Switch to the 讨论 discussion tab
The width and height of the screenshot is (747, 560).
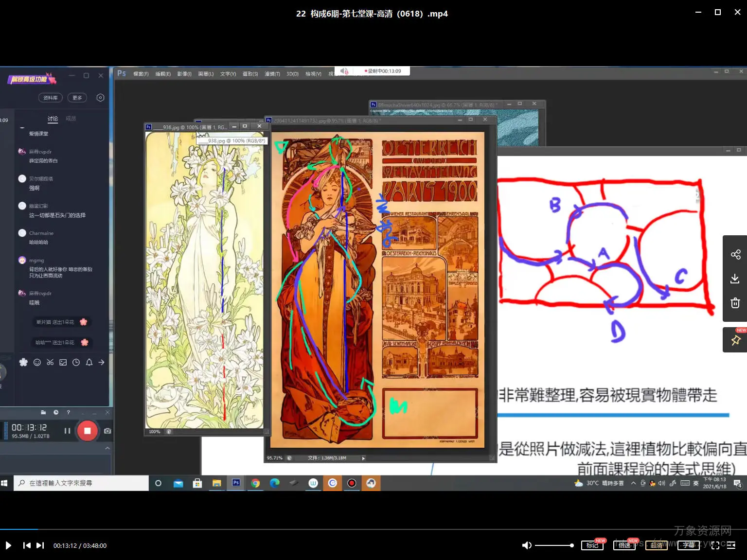tap(53, 119)
